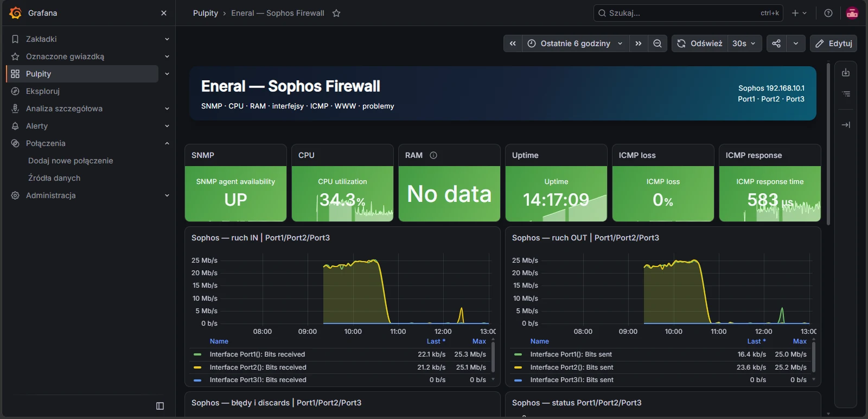Star the Eneral Sophos Firewall dashboard
This screenshot has height=419, width=868.
click(336, 13)
